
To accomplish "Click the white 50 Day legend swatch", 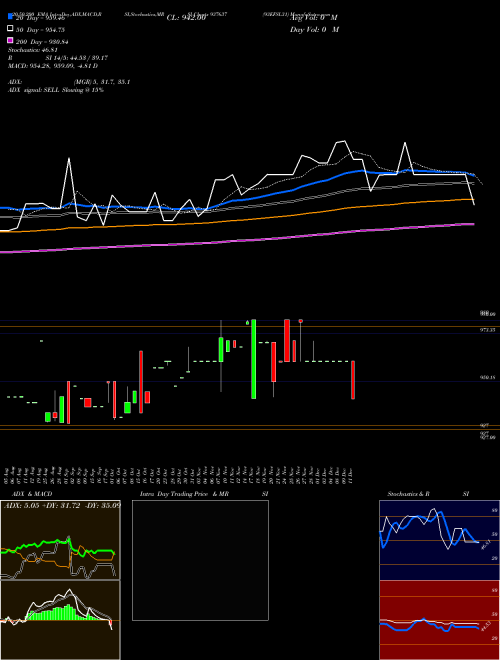I will click(11, 29).
